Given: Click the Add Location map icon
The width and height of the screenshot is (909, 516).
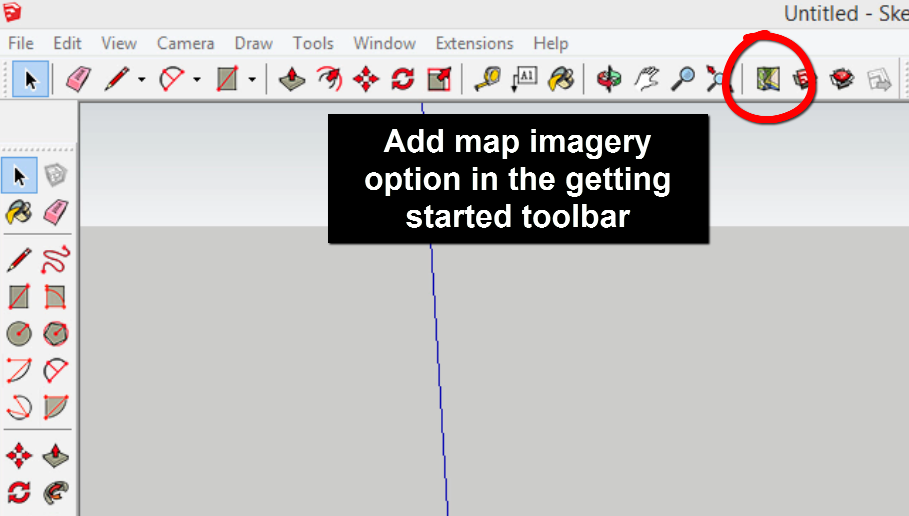Looking at the screenshot, I should coord(768,79).
